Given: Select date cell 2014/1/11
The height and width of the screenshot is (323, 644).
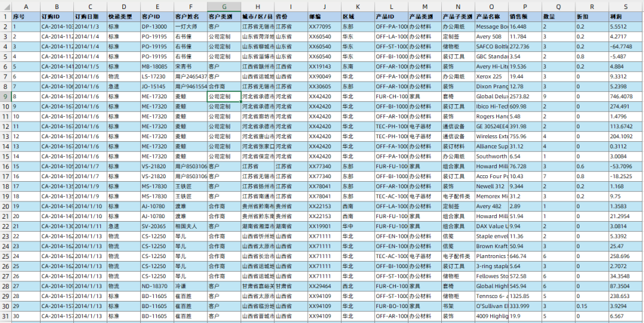Looking at the screenshot, I should (91, 226).
